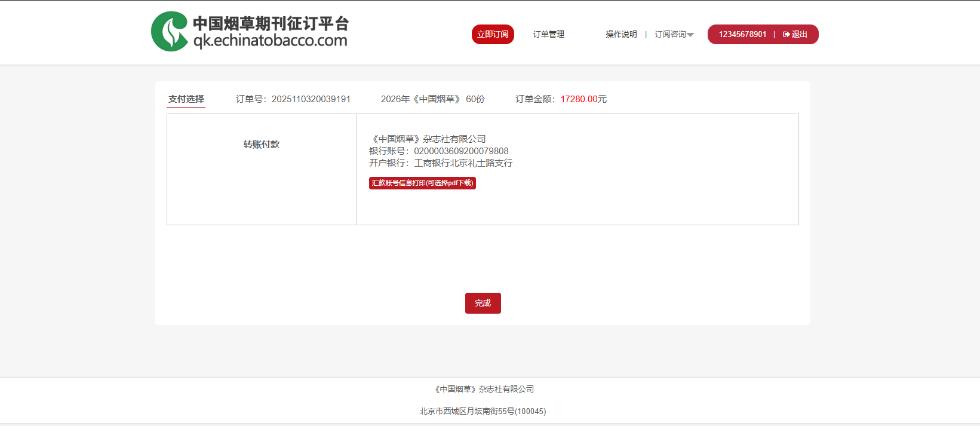Click the logout arrow icon beside 退出
Viewport: 980px width, 426px height.
[x=786, y=35]
